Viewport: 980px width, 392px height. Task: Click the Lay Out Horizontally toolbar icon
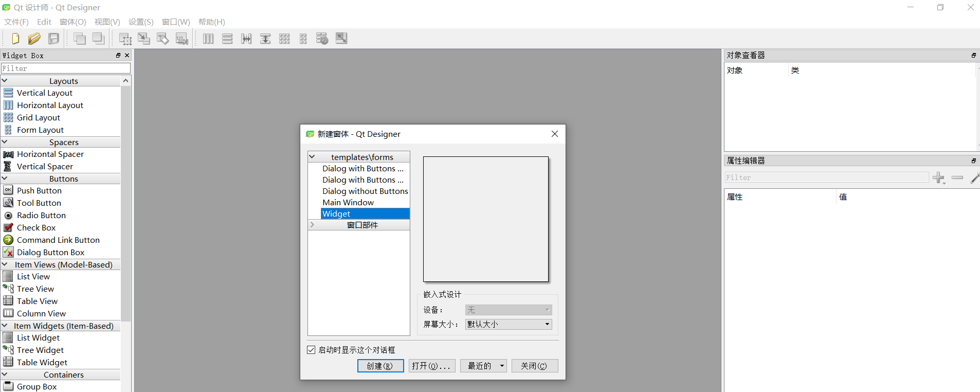[x=208, y=39]
